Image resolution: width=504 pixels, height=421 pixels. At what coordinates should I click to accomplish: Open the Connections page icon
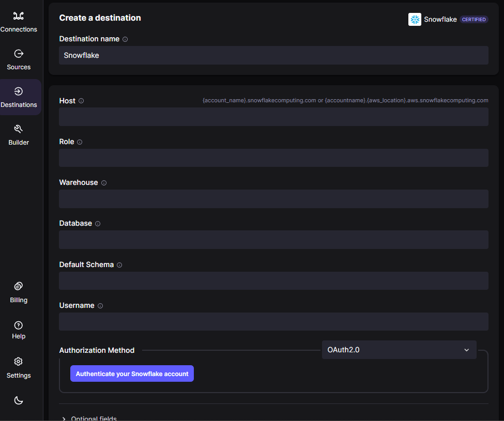tap(18, 15)
